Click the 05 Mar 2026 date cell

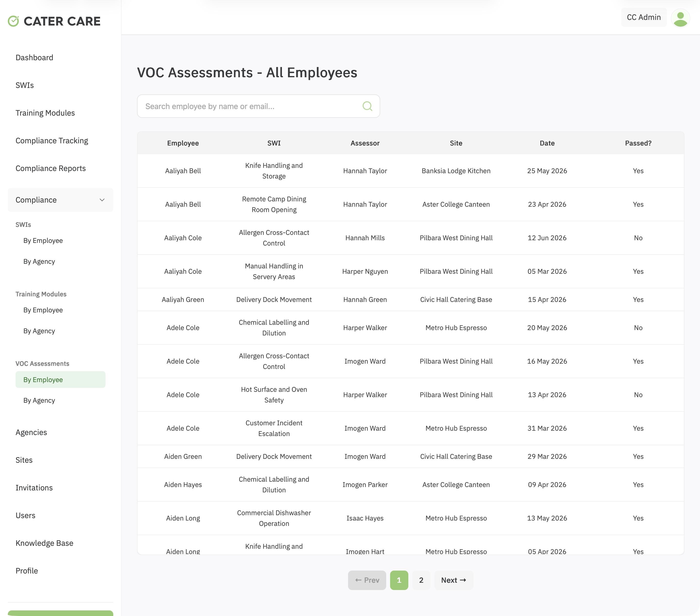pos(547,271)
